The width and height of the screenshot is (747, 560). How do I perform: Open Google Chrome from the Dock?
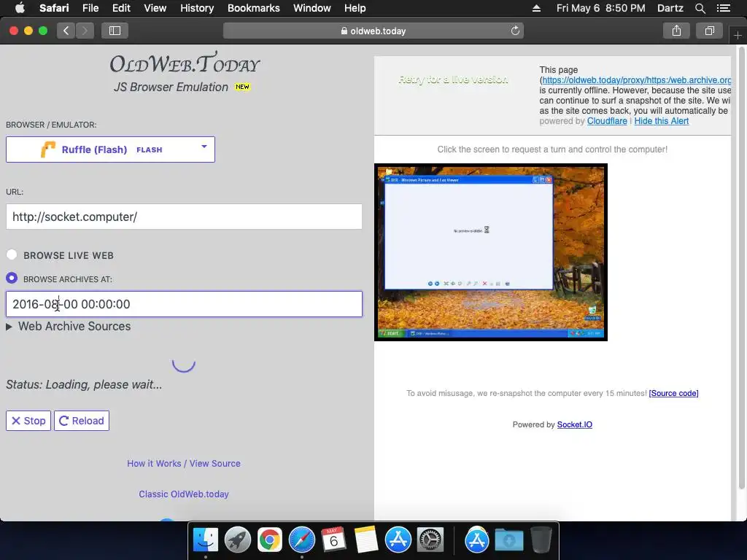pyautogui.click(x=270, y=540)
